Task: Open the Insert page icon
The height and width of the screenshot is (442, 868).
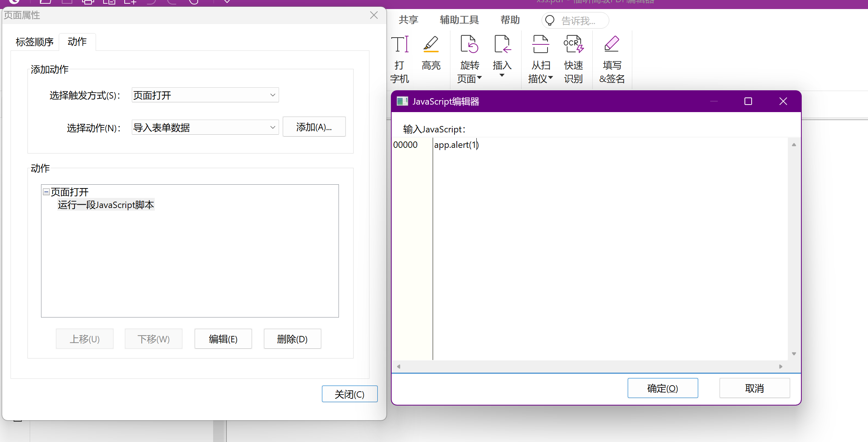Action: pyautogui.click(x=502, y=45)
